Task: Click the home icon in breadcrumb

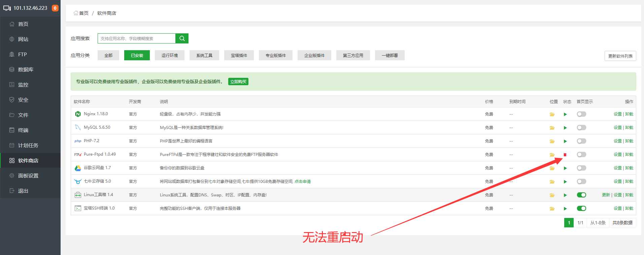Action: (x=76, y=13)
